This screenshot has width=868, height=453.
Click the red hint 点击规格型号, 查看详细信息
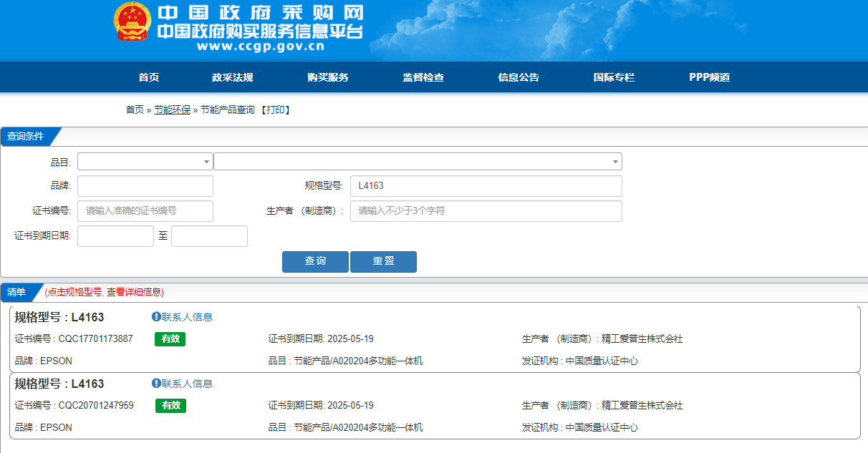[104, 292]
